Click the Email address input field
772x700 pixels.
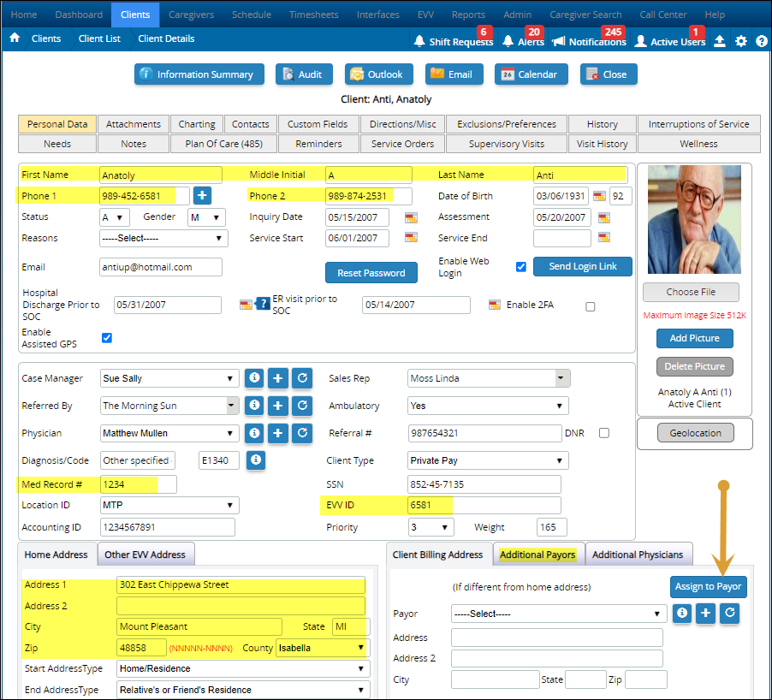161,267
